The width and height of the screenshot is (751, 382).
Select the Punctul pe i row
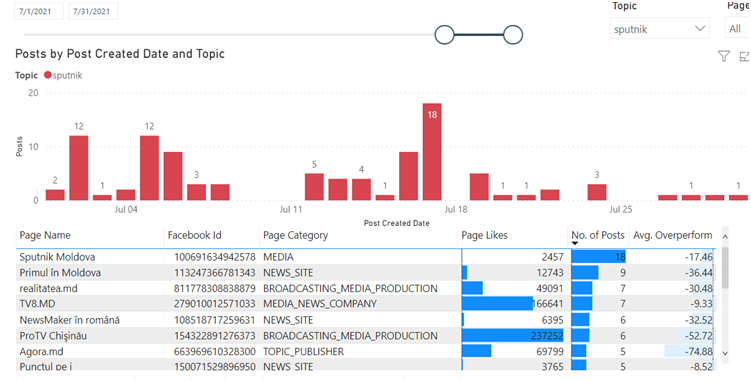pyautogui.click(x=366, y=366)
